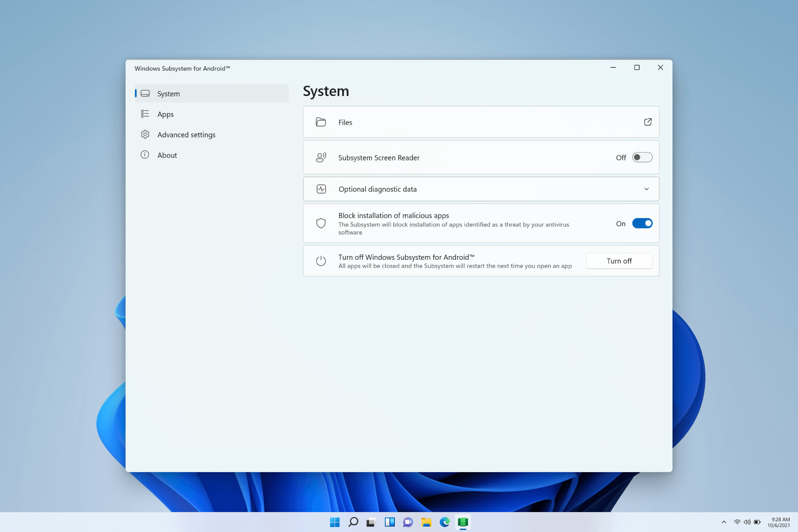Toggle the Subsystem Screen Reader off
Viewport: 798px width, 532px height.
[x=641, y=158]
